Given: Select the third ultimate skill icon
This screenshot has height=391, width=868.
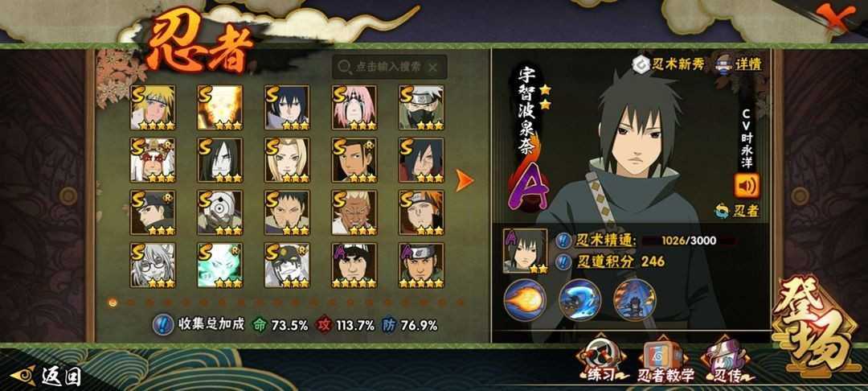Looking at the screenshot, I should pyautogui.click(x=634, y=299).
